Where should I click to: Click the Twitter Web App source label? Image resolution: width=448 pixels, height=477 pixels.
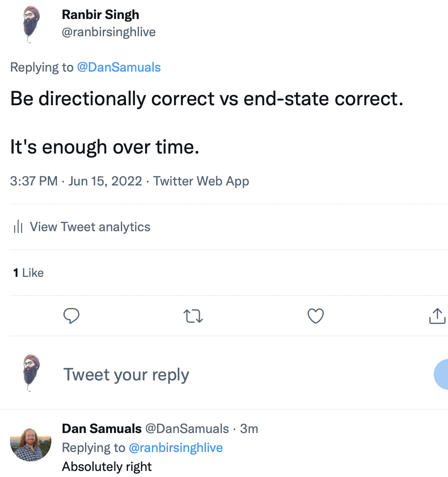tap(201, 181)
